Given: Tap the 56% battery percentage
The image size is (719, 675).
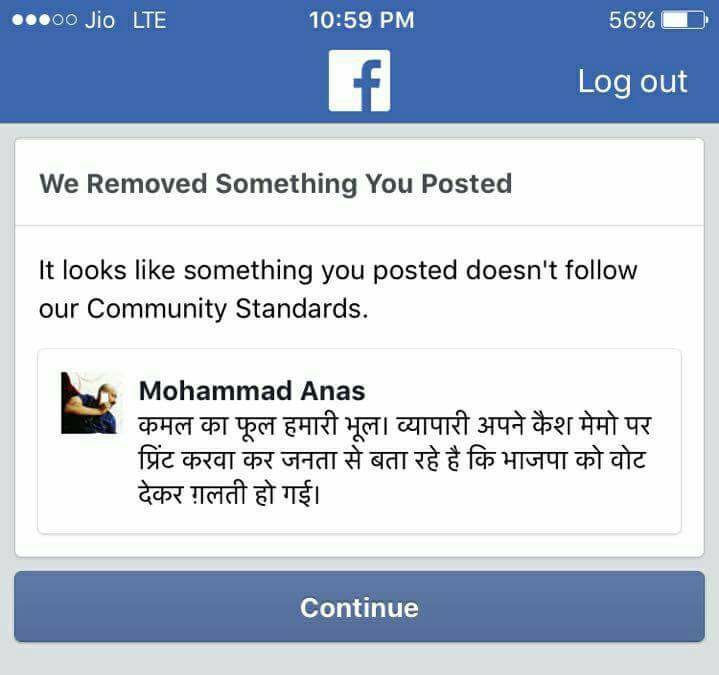Looking at the screenshot, I should point(632,20).
